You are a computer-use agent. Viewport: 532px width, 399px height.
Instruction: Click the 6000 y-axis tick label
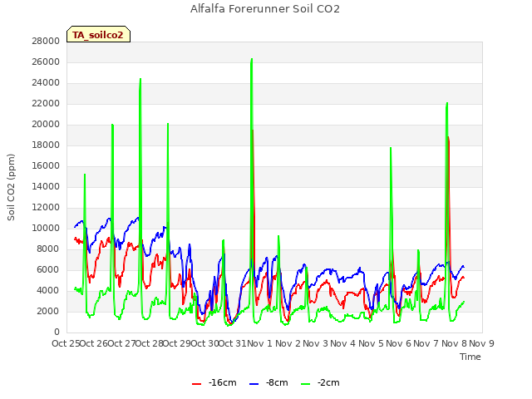[48, 269]
